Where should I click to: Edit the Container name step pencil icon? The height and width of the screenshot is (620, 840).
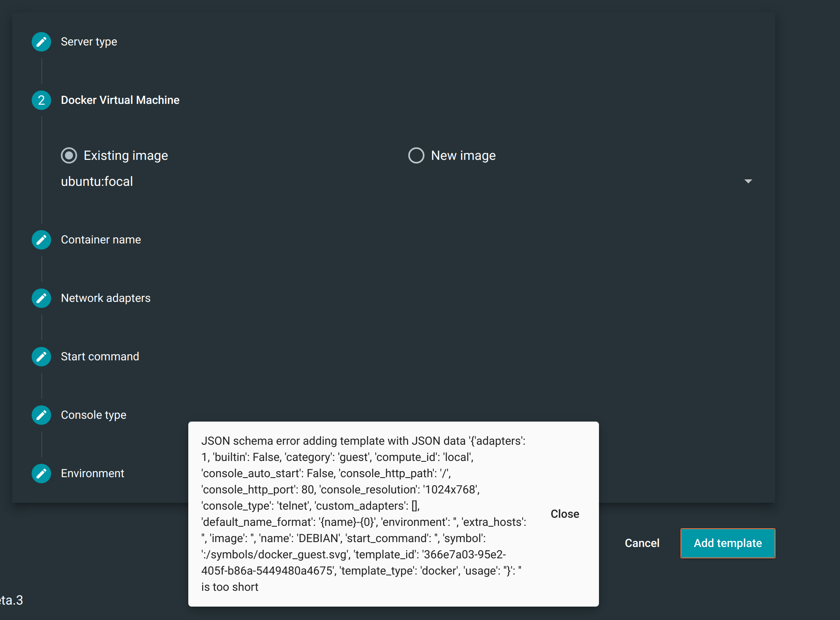[x=41, y=239]
